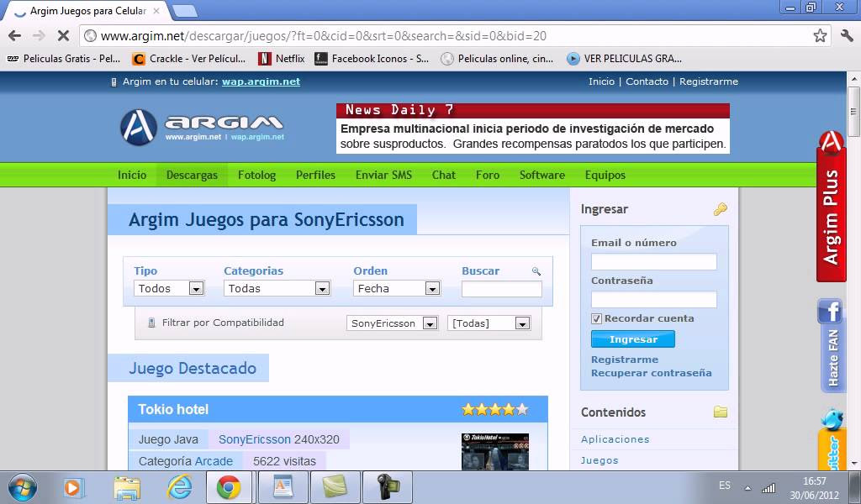Click the Arcade category link
861x504 pixels.
(214, 461)
